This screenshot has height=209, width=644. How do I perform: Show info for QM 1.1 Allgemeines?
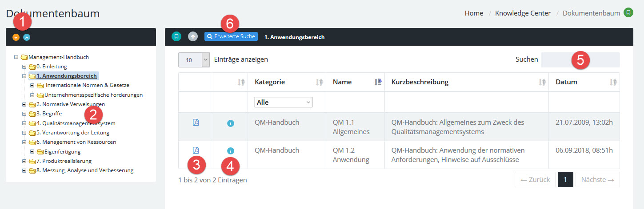pos(230,123)
